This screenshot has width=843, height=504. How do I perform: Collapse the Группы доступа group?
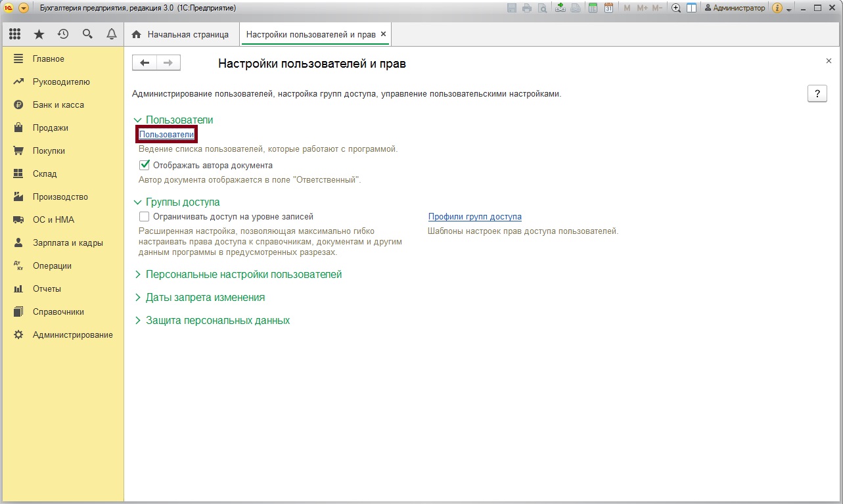(177, 202)
